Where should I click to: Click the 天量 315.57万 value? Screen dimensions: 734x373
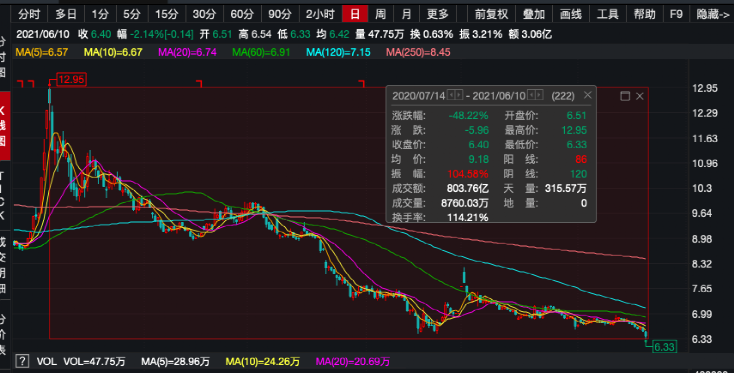pyautogui.click(x=565, y=189)
